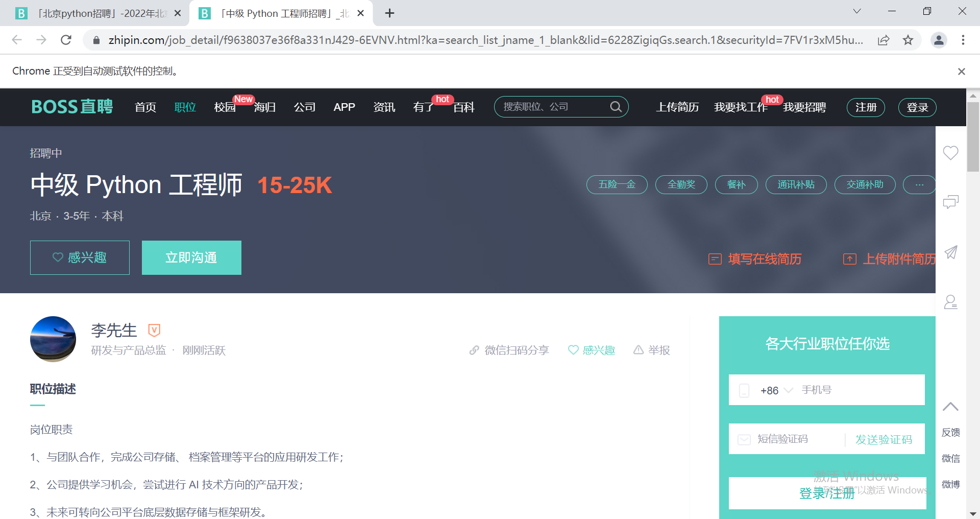
Task: Click the page vertical scrollbar thumb
Action: tap(973, 137)
